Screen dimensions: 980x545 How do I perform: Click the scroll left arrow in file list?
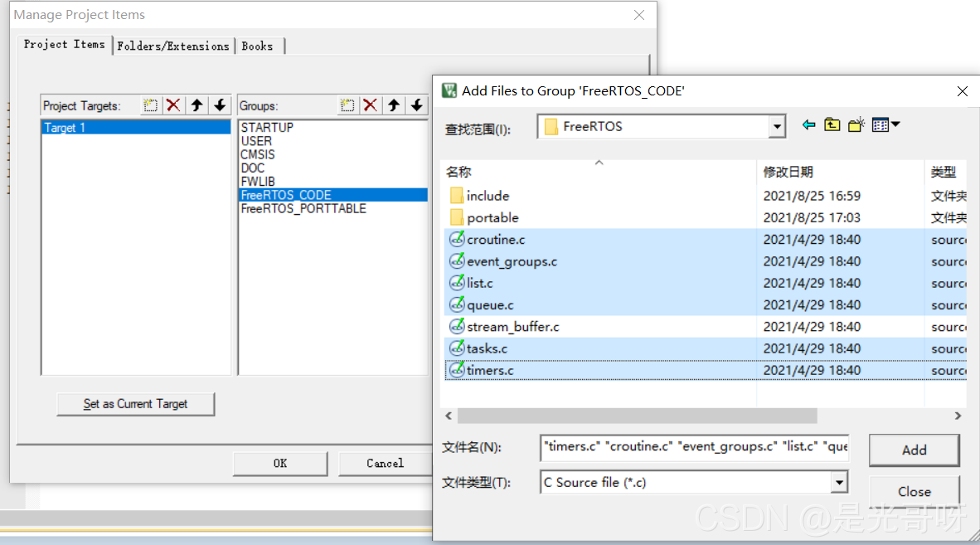click(x=448, y=416)
